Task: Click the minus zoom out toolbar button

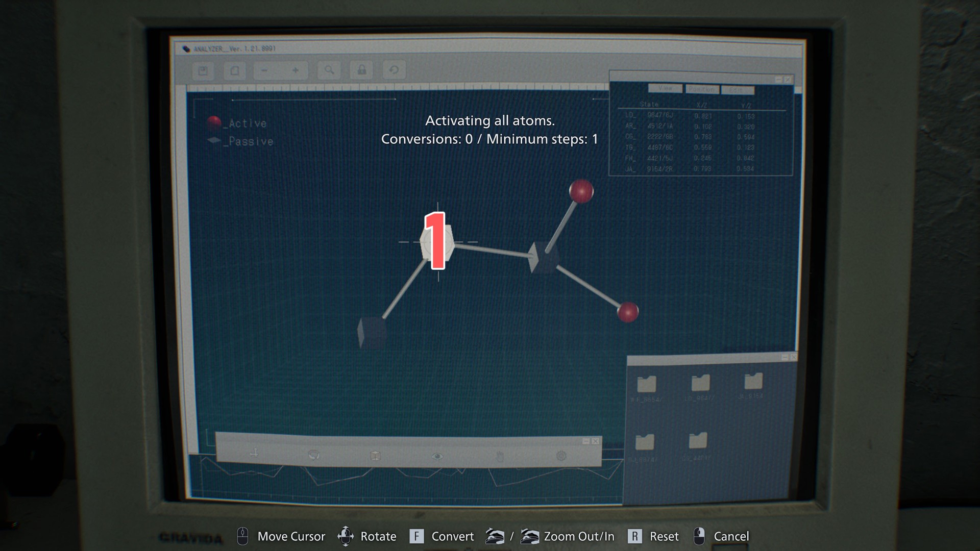Action: [x=264, y=70]
